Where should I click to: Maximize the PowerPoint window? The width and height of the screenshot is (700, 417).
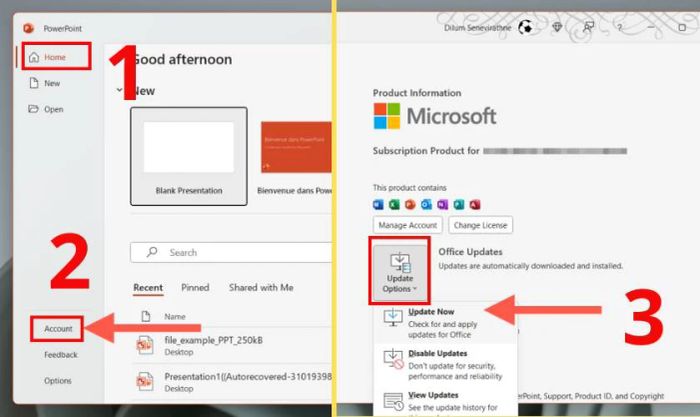(682, 28)
